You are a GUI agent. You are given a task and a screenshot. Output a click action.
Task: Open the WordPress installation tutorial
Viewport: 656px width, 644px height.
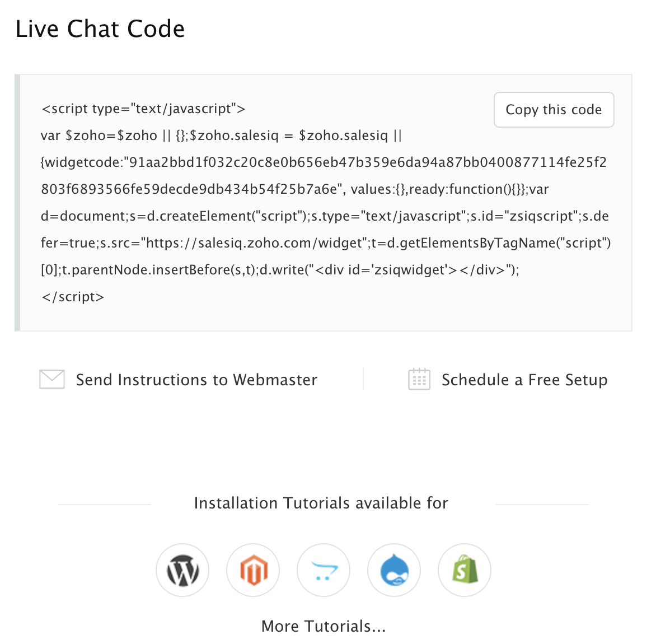(x=182, y=570)
